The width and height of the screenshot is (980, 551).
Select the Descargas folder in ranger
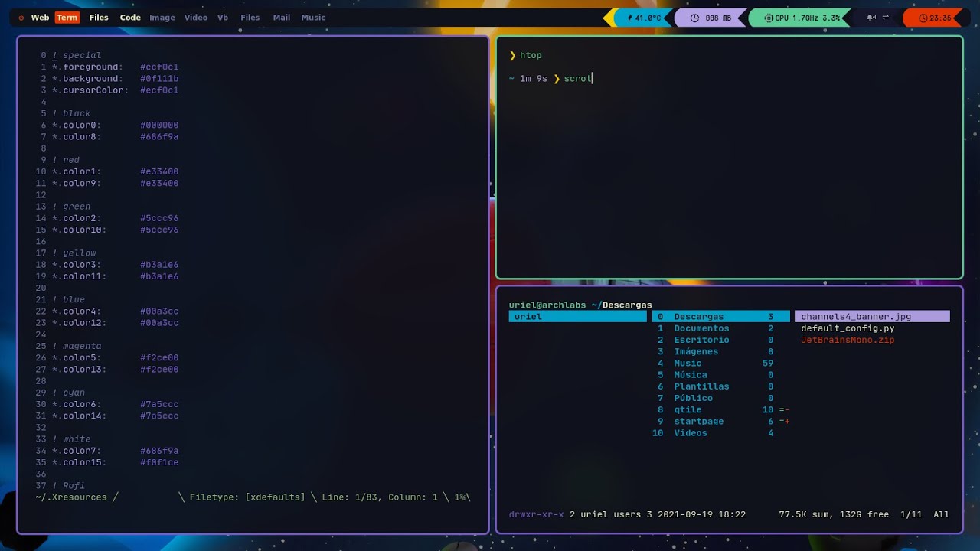pyautogui.click(x=720, y=317)
